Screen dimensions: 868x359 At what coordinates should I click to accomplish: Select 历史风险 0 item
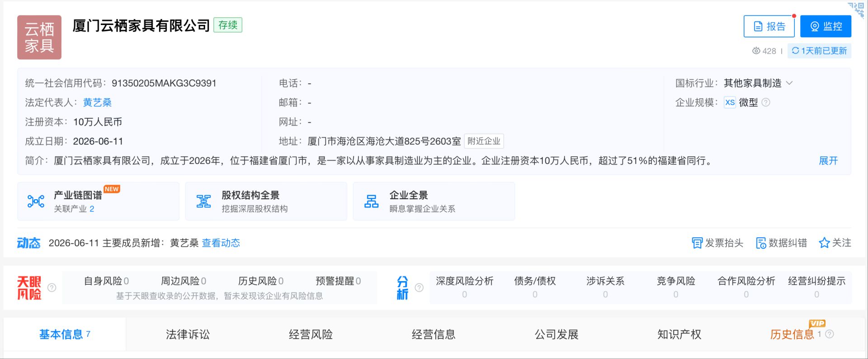click(x=261, y=281)
